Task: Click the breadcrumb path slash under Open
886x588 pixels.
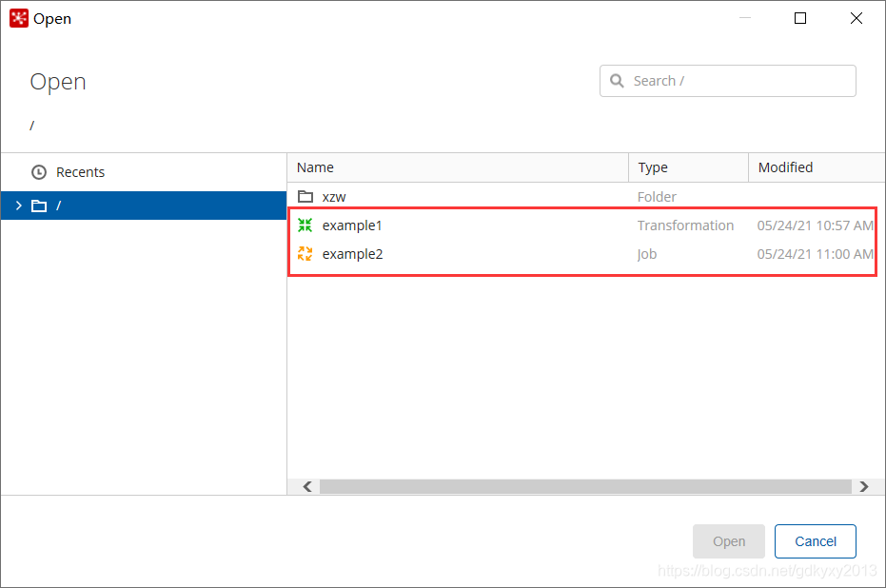Action: 32,126
